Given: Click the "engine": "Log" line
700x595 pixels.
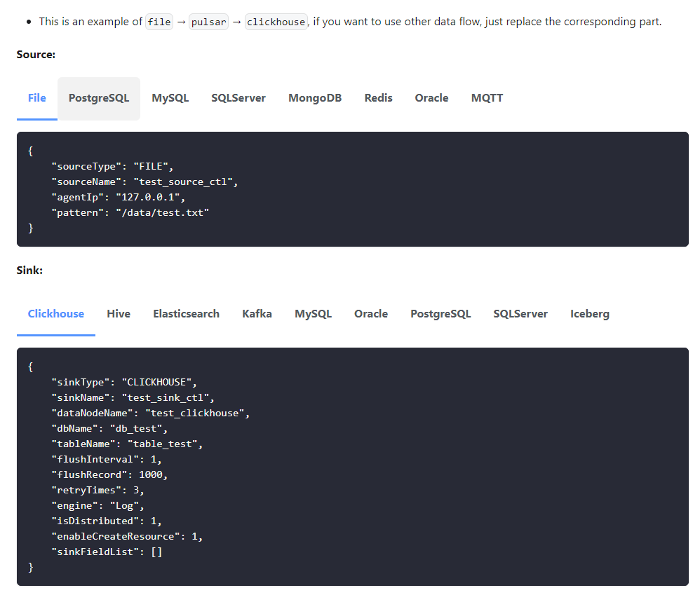Looking at the screenshot, I should pyautogui.click(x=97, y=506).
